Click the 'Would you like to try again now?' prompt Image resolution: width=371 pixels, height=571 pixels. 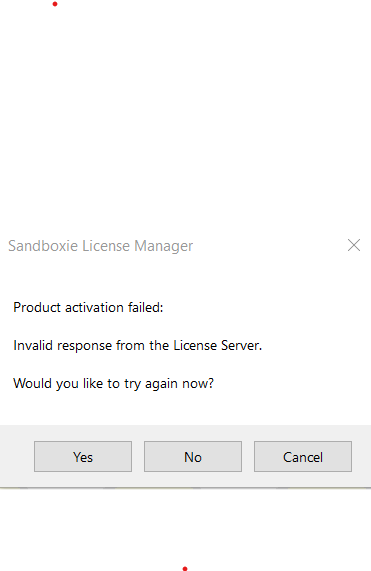[x=113, y=383]
